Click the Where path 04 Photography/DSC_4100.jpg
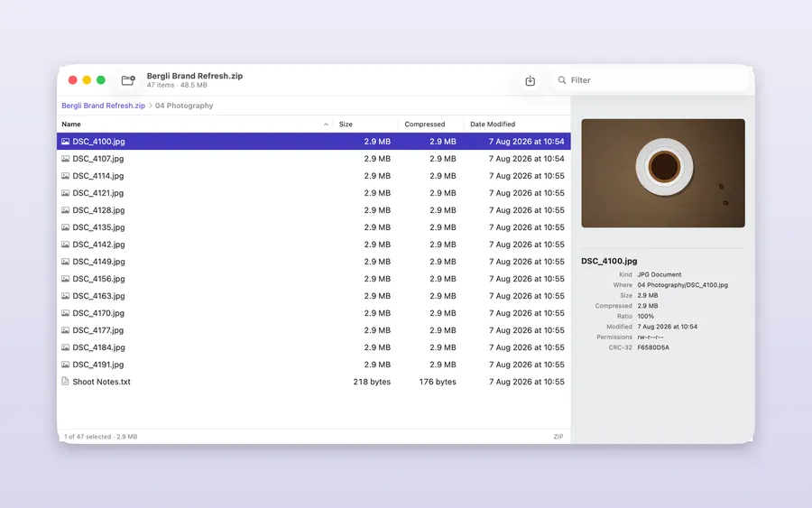 (x=683, y=285)
